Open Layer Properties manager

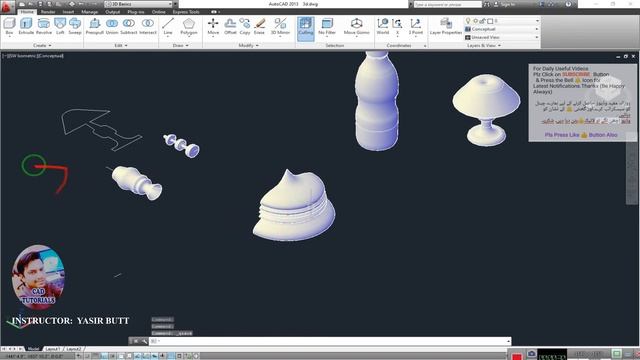[x=446, y=26]
